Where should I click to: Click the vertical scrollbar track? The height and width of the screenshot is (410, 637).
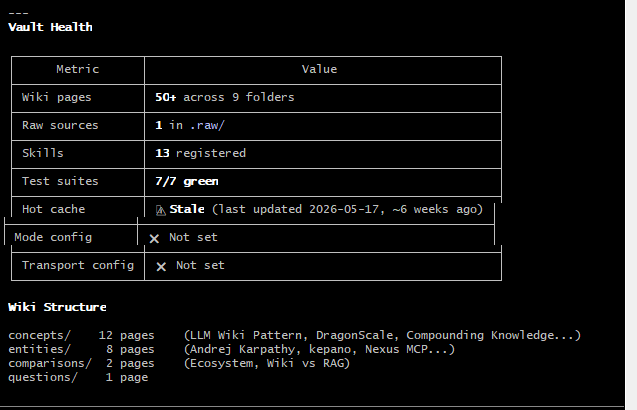tap(631, 203)
